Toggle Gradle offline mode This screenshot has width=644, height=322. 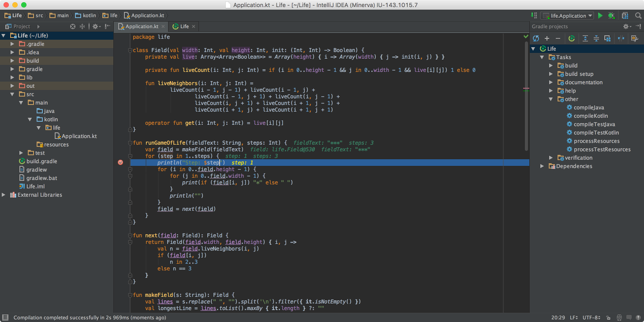pos(621,38)
